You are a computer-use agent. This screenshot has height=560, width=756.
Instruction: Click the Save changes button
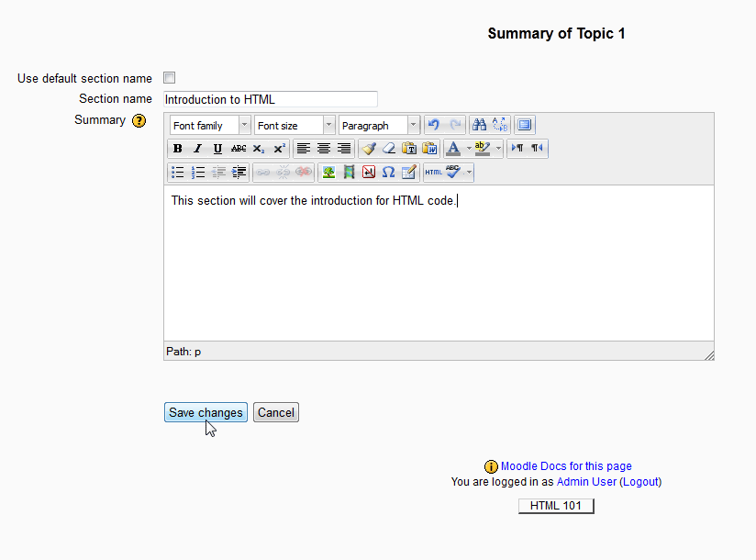pos(206,413)
